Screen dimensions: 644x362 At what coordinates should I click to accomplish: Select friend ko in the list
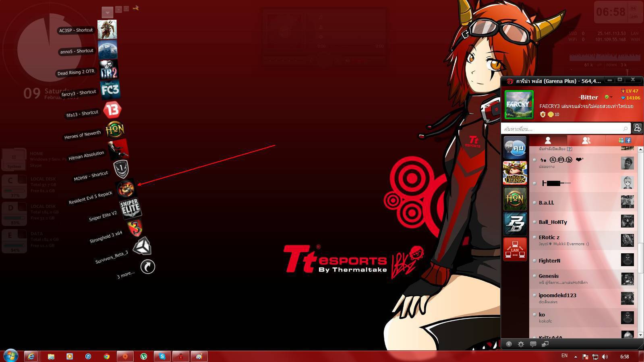pos(583,318)
